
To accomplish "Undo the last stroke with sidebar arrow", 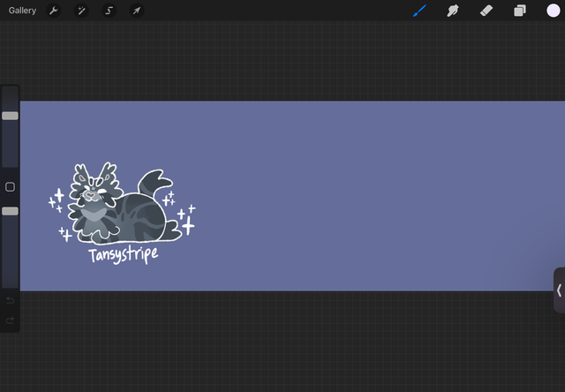I will [x=10, y=300].
